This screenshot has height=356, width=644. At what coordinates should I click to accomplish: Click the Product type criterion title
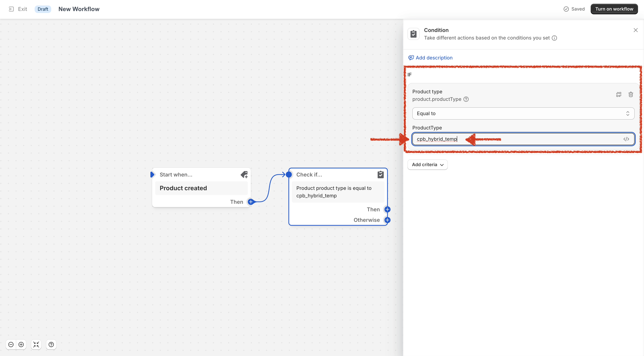(x=427, y=92)
